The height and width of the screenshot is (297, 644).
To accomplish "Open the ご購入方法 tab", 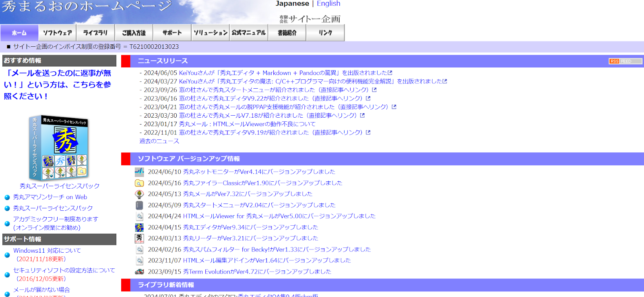I will tap(134, 33).
